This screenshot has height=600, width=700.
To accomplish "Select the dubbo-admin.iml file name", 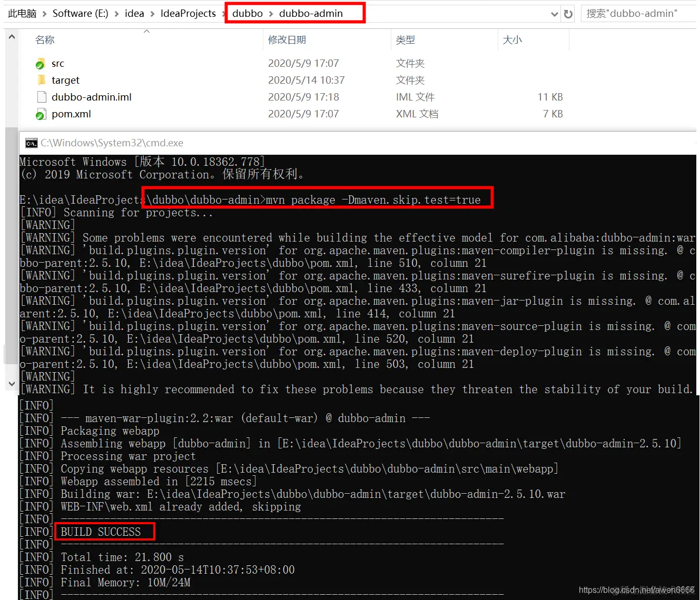I will [x=92, y=97].
